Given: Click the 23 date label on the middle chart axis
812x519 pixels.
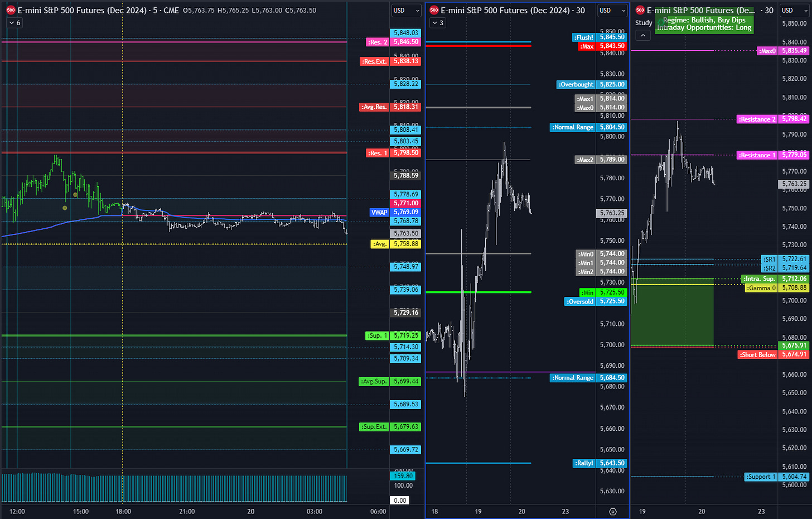Looking at the screenshot, I should pos(565,512).
